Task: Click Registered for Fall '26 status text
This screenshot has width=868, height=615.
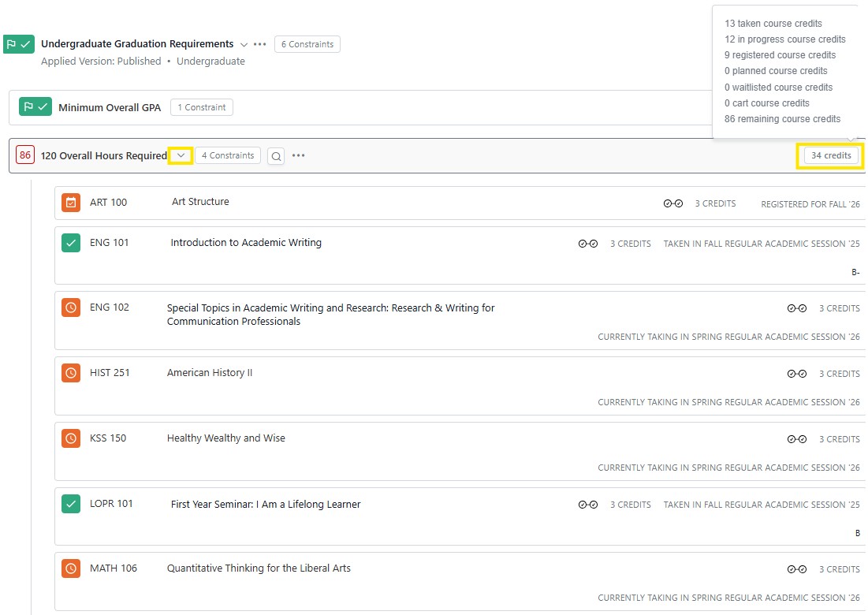Action: [810, 204]
